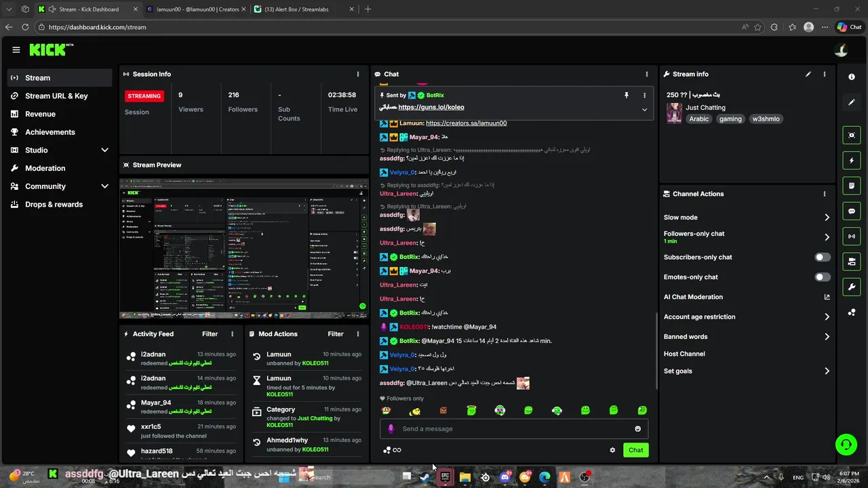Open Discord from Windows taskbar
The width and height of the screenshot is (868, 488).
pyautogui.click(x=505, y=477)
